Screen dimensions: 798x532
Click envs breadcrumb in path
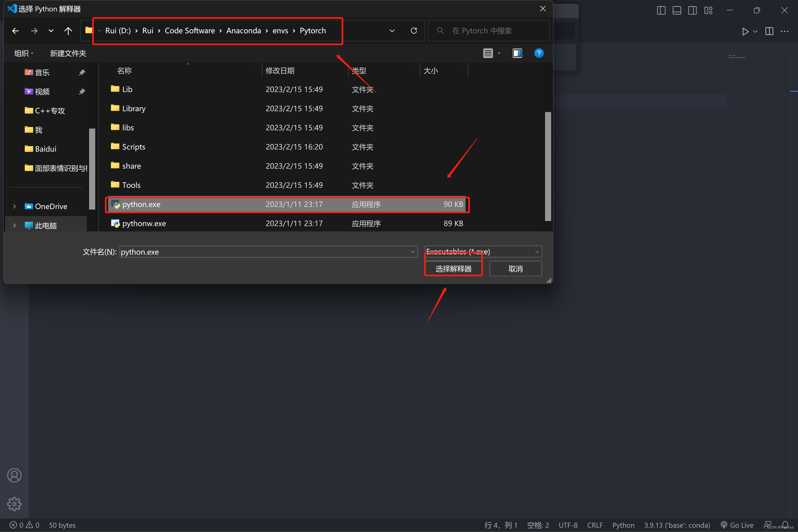pyautogui.click(x=280, y=31)
